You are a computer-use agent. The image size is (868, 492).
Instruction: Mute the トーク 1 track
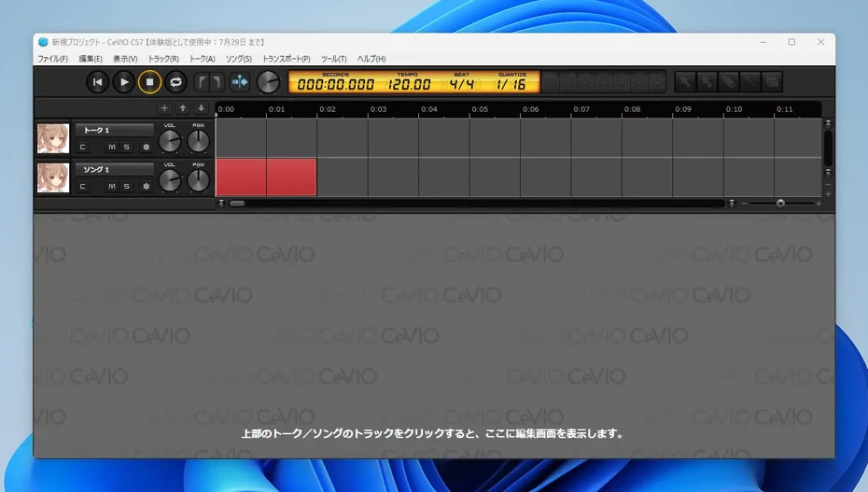[112, 148]
